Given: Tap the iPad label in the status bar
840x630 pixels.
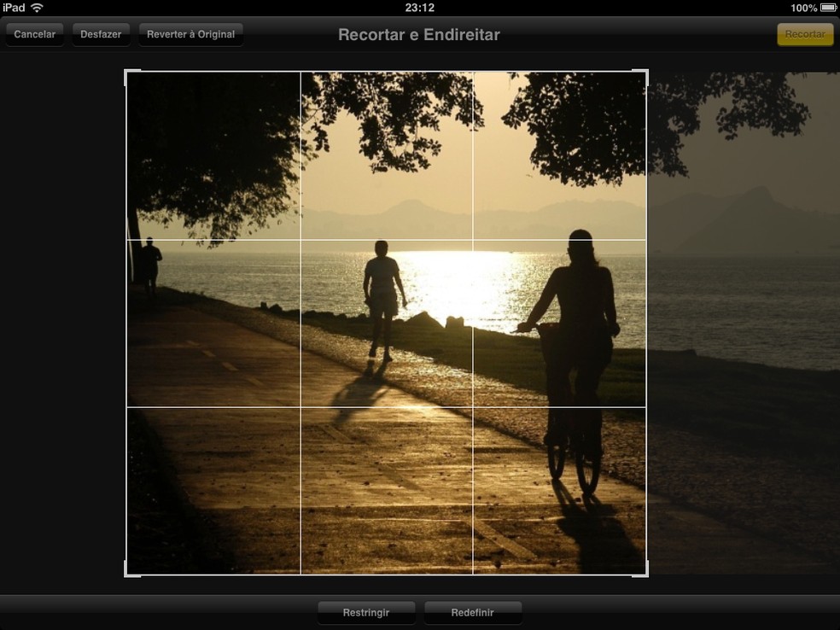Looking at the screenshot, I should (x=12, y=7).
